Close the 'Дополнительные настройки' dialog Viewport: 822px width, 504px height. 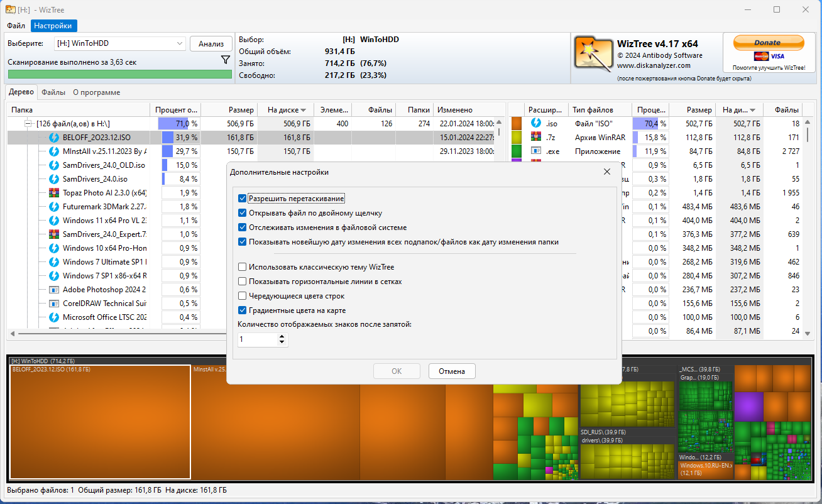(606, 172)
